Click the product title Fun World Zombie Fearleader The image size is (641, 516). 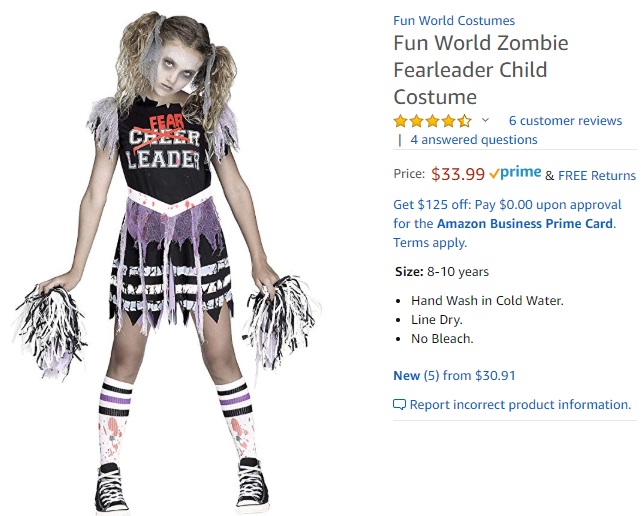click(481, 70)
